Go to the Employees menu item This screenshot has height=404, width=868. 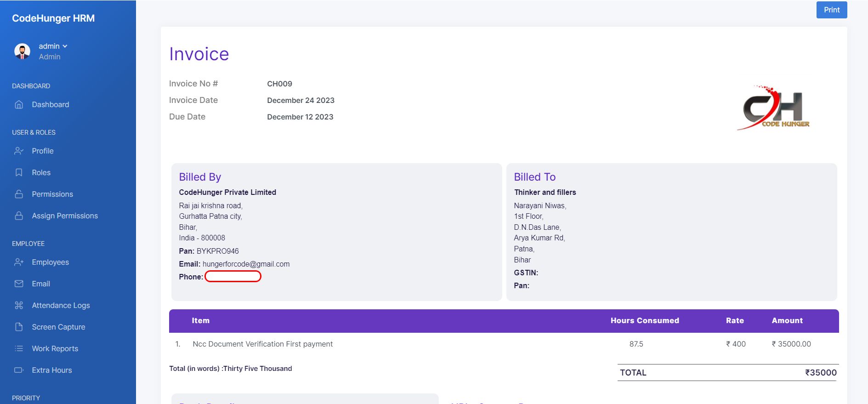coord(50,262)
